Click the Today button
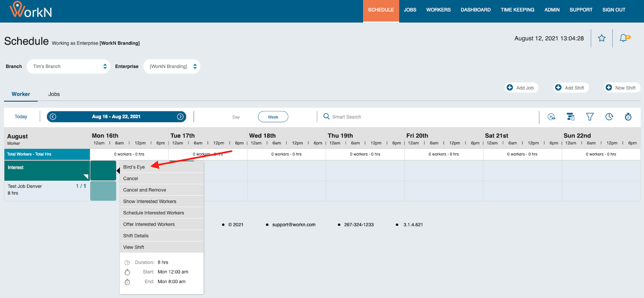 [x=21, y=117]
